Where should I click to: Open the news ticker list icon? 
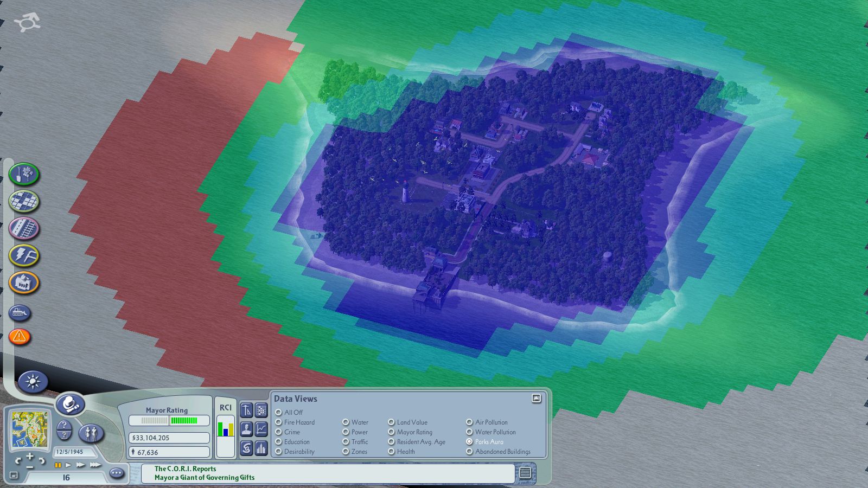pyautogui.click(x=525, y=473)
